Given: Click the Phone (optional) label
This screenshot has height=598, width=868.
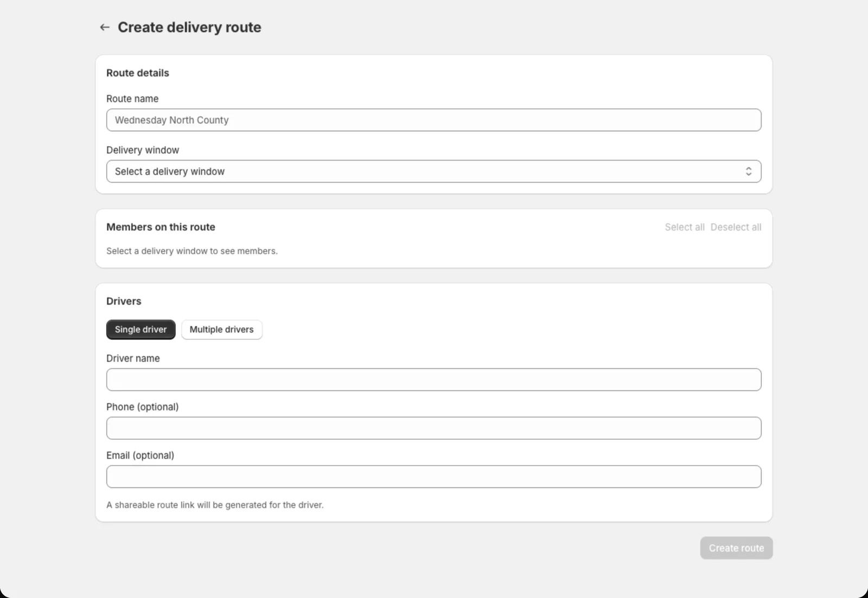Looking at the screenshot, I should pyautogui.click(x=142, y=407).
